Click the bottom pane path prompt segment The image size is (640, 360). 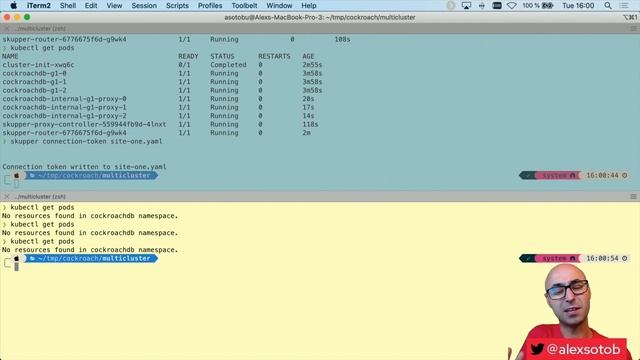(x=90, y=258)
